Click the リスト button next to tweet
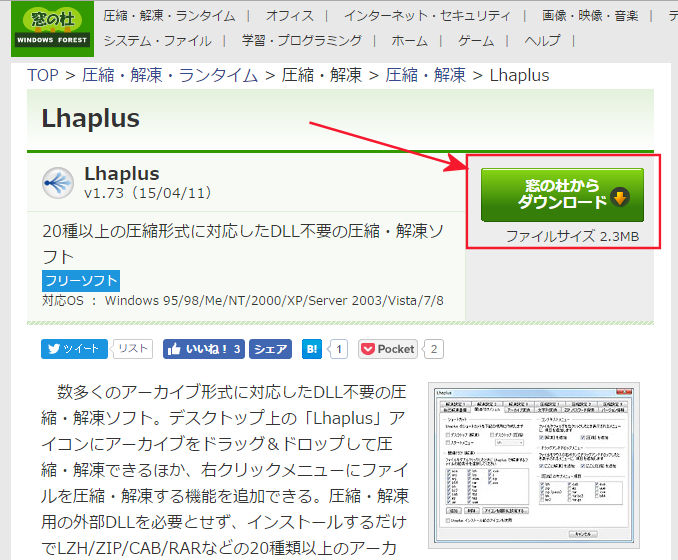 pyautogui.click(x=133, y=349)
